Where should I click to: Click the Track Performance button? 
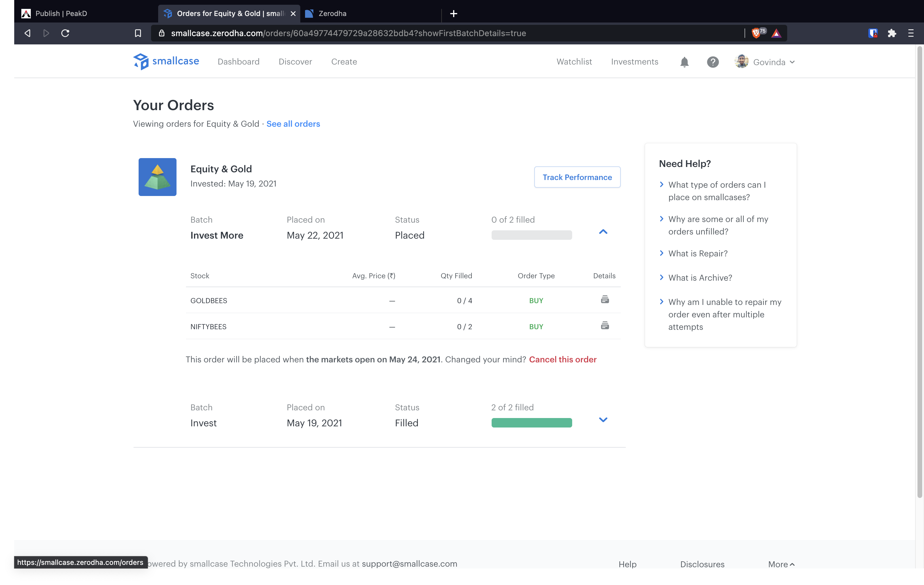[577, 177]
